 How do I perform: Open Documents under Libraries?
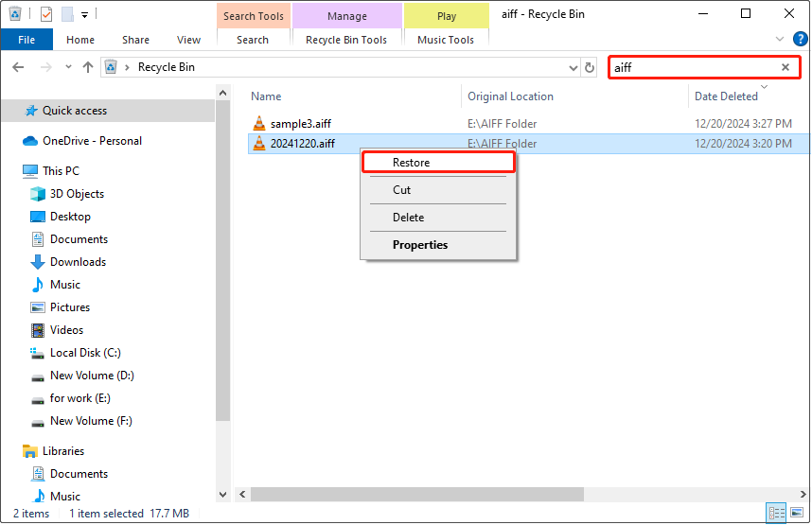tap(79, 474)
